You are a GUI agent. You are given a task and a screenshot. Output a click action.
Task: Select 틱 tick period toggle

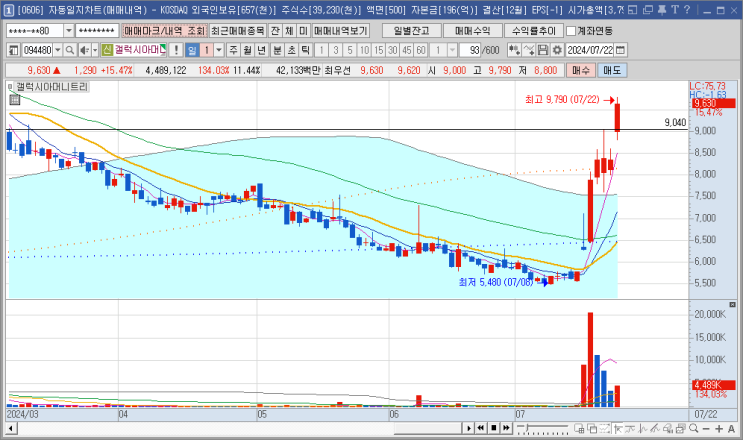click(x=306, y=50)
